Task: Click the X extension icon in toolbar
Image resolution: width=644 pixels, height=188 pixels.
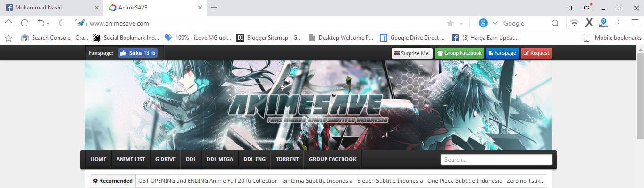Action: 589,23
